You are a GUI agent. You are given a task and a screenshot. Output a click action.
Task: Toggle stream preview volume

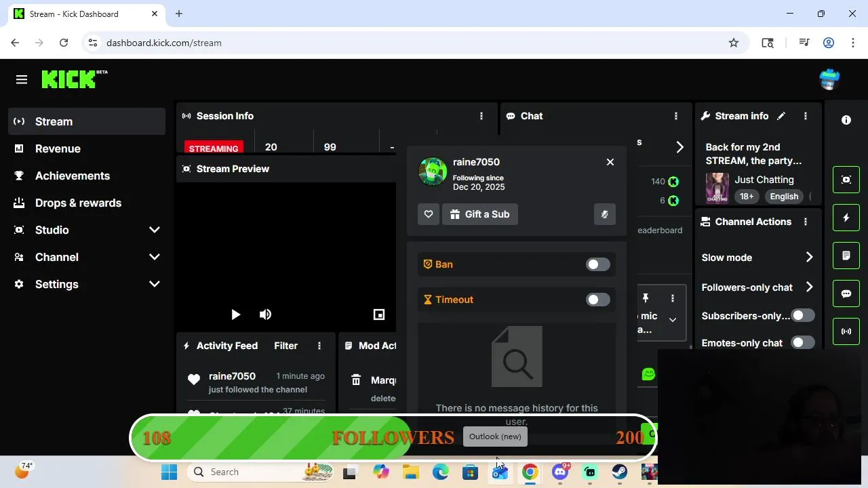tap(265, 314)
